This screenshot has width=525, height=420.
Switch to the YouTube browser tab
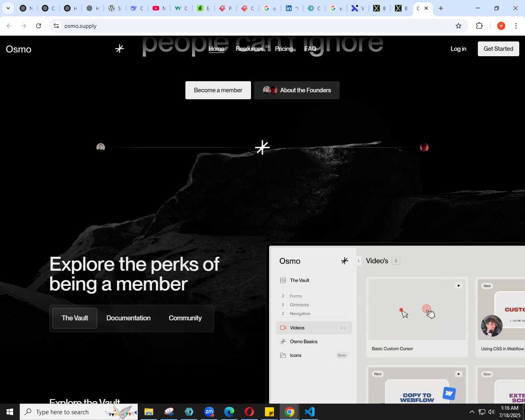pos(159,8)
